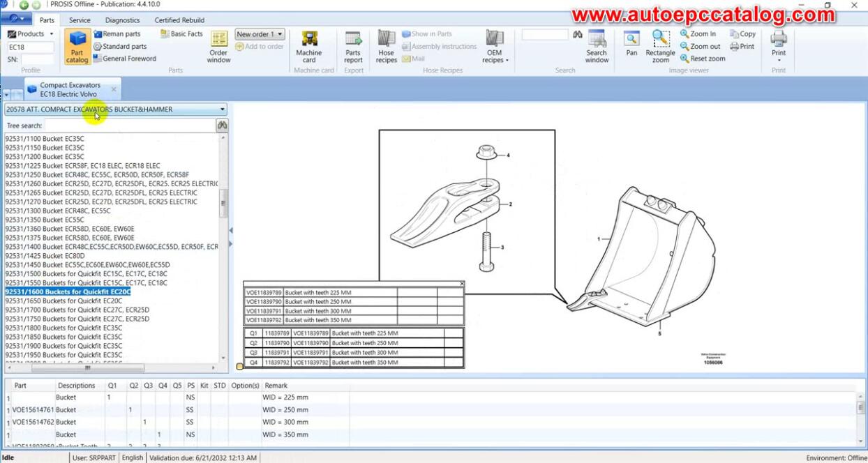Viewport: 868px width, 463px height.
Task: Select highlighted 92531/1600 Buckets for Quickfit EC20C
Action: pos(68,292)
